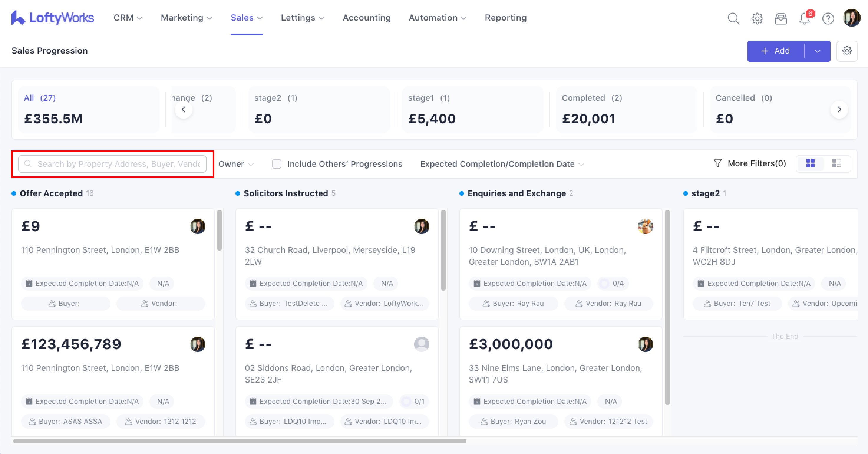Click the help question mark icon
This screenshot has width=868, height=454.
(828, 18)
